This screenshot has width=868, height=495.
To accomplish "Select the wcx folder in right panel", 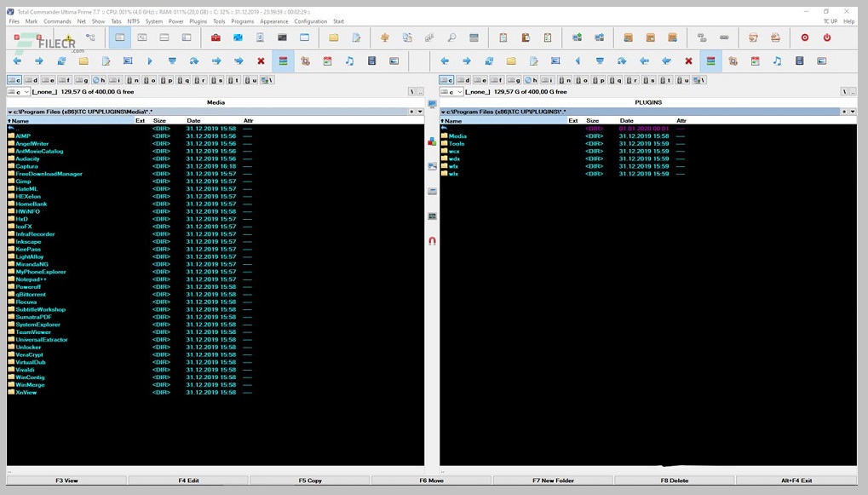I will (x=455, y=151).
